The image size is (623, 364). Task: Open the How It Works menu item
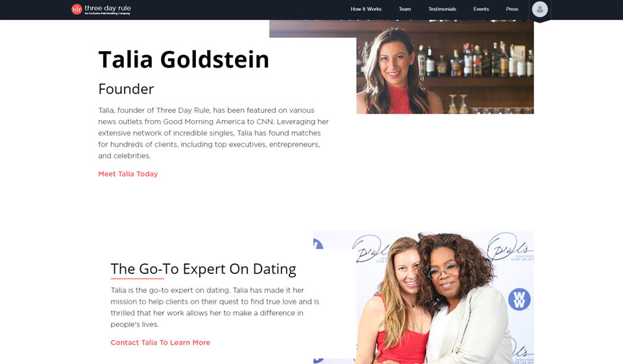366,8
